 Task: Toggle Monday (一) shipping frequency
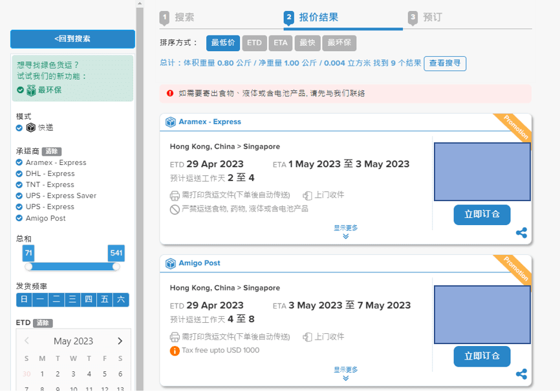pyautogui.click(x=40, y=299)
